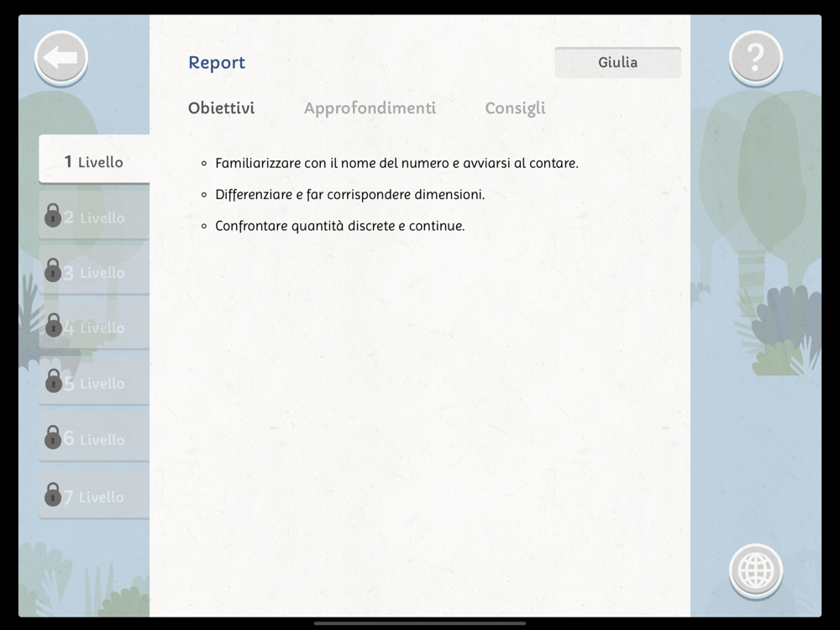
Task: Click the padlock on 2 Livello
Action: coord(52,215)
